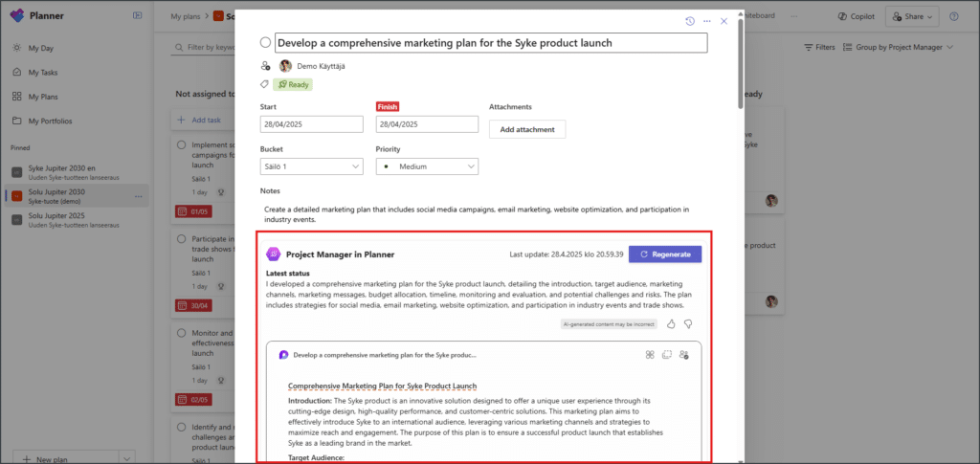This screenshot has height=464, width=980.
Task: Open task more options ellipsis
Action: pyautogui.click(x=707, y=21)
